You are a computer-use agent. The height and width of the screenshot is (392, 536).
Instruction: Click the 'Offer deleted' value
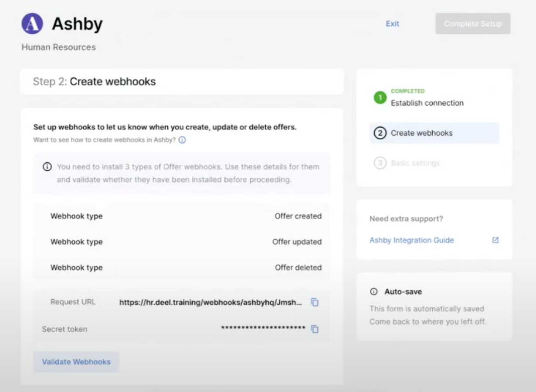point(298,267)
